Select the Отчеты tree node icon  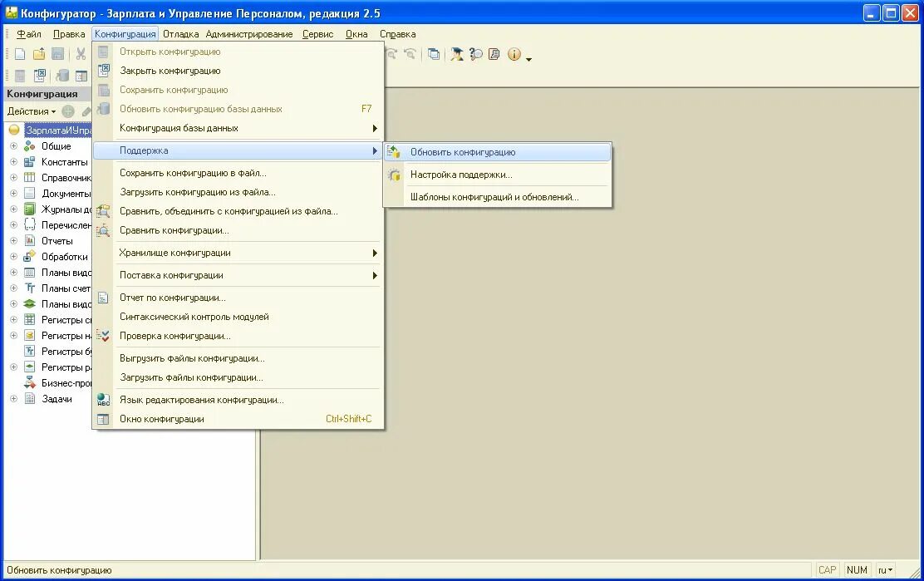tap(29, 240)
